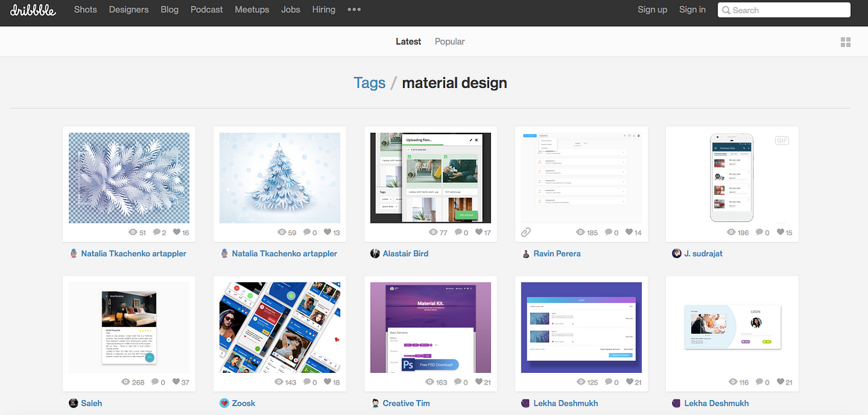Click the GIF badge on J. sudrajat's shot

(782, 141)
